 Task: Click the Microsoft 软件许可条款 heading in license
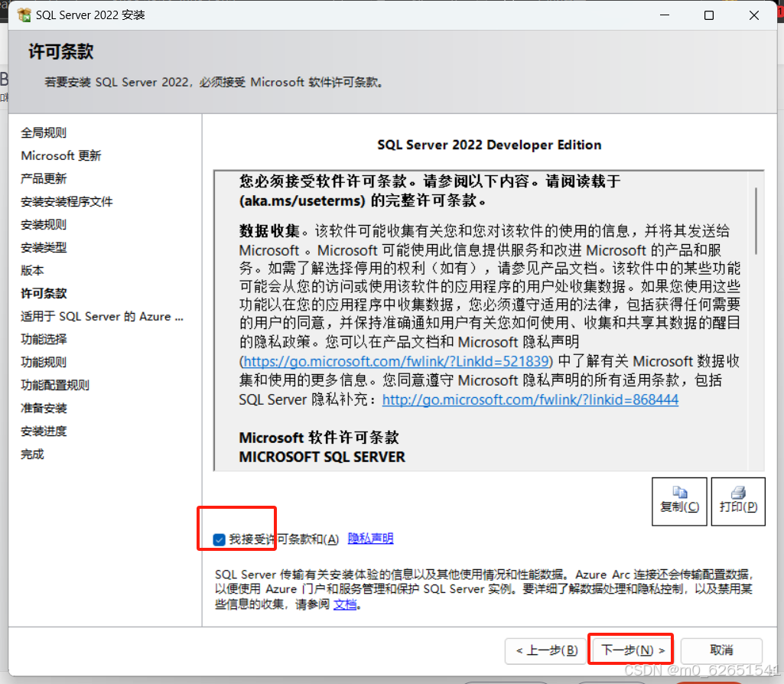[x=319, y=438]
